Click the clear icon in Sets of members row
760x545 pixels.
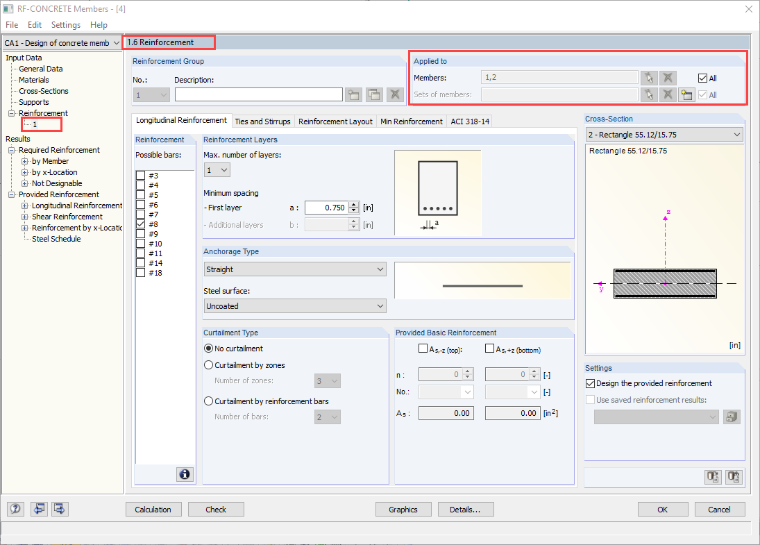click(668, 95)
